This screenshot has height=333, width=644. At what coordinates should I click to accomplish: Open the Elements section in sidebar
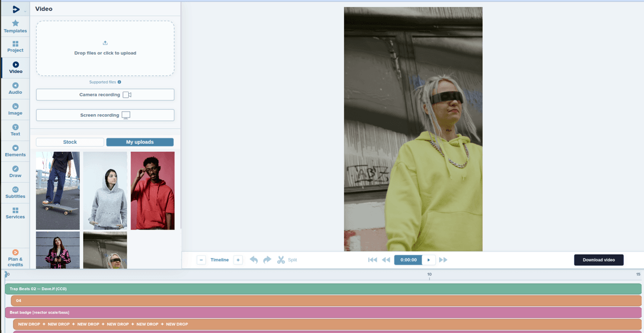(15, 151)
